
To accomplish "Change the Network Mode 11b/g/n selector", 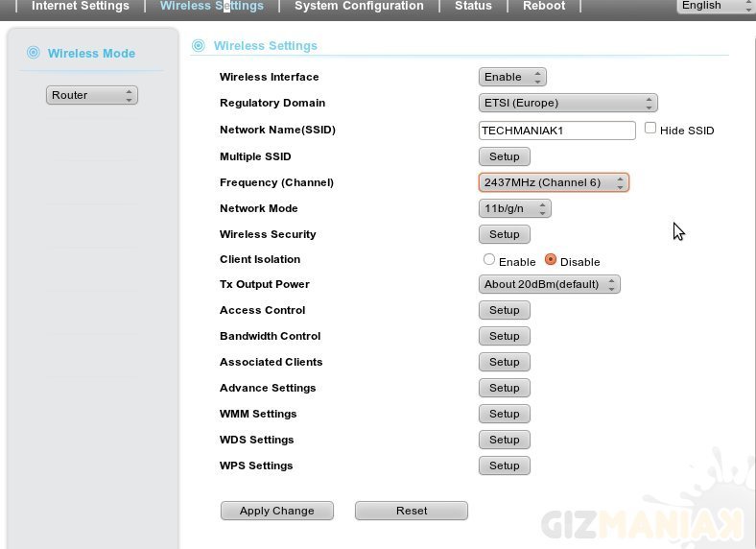I will (x=514, y=208).
